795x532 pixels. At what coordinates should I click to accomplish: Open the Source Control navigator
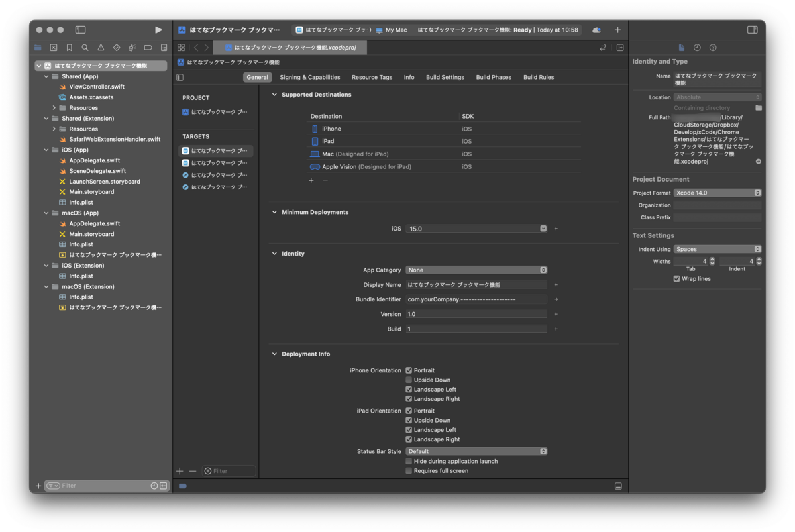[x=54, y=48]
